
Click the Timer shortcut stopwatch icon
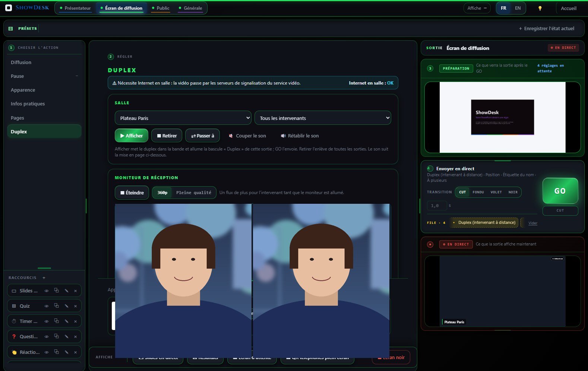(14, 321)
